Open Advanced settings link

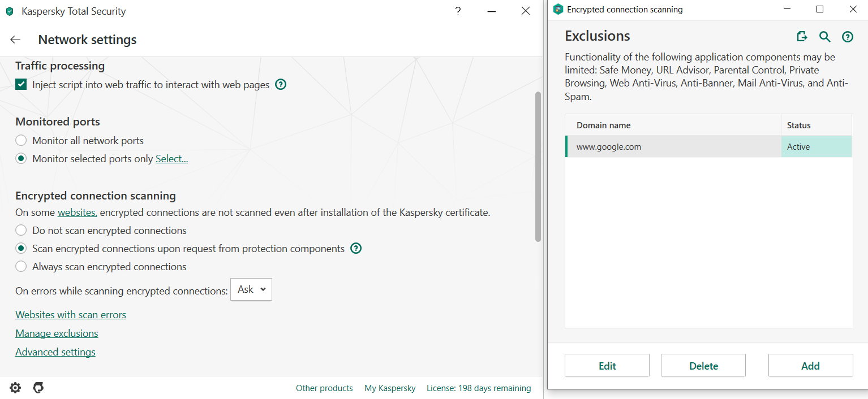pyautogui.click(x=55, y=352)
